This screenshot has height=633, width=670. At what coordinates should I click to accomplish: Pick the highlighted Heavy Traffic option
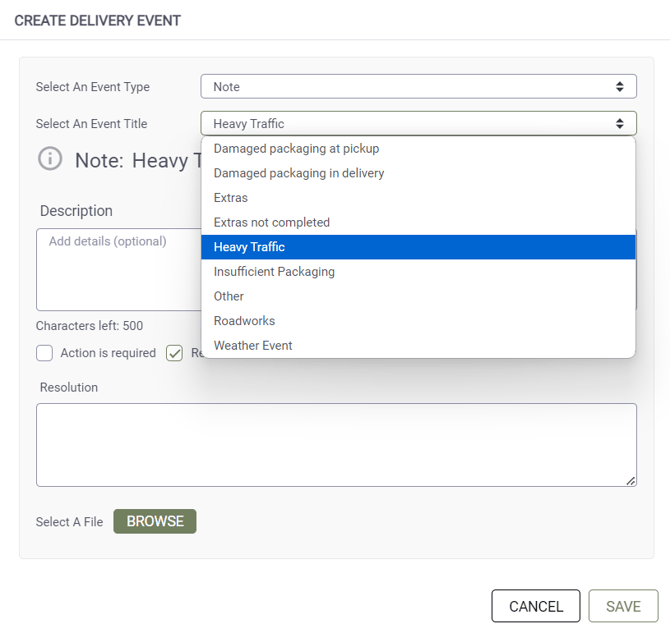418,247
